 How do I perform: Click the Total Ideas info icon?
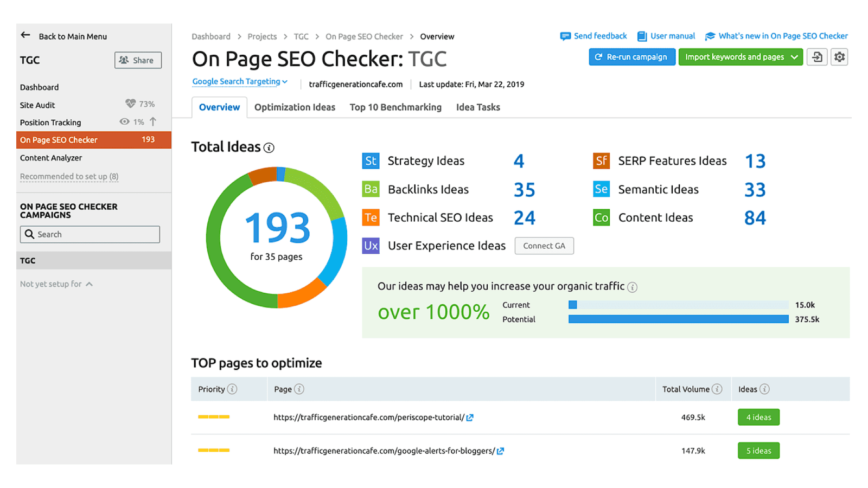(269, 147)
